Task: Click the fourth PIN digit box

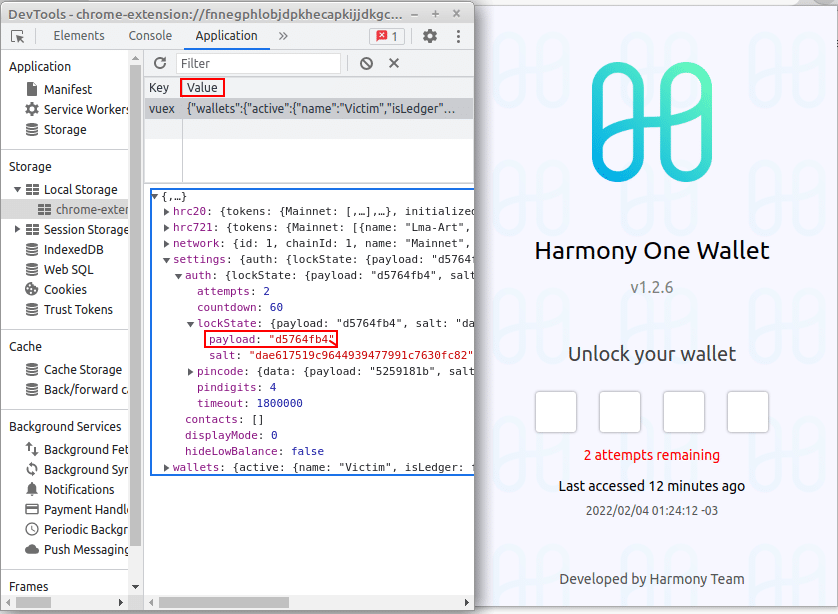Action: click(748, 412)
